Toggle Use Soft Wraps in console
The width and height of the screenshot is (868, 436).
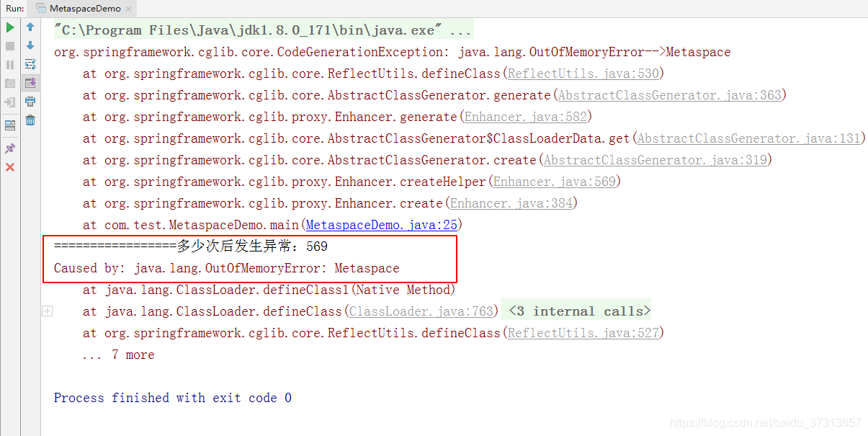click(x=30, y=64)
